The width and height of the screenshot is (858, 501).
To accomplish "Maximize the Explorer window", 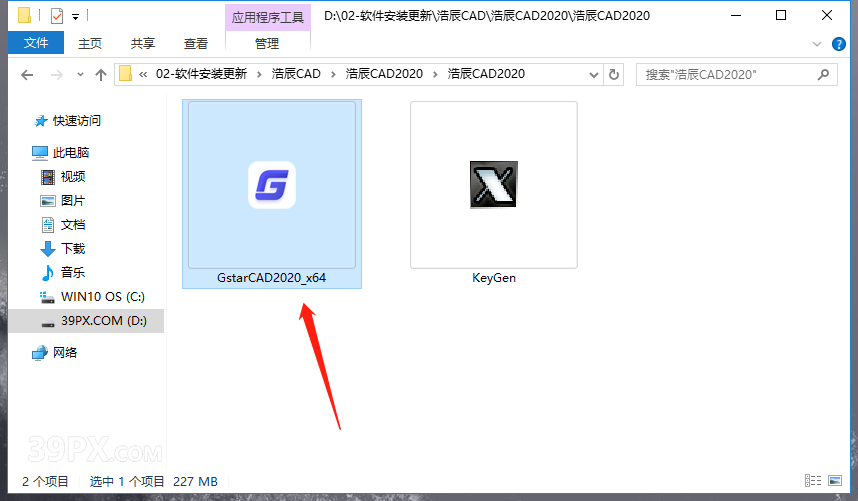I will coord(781,15).
